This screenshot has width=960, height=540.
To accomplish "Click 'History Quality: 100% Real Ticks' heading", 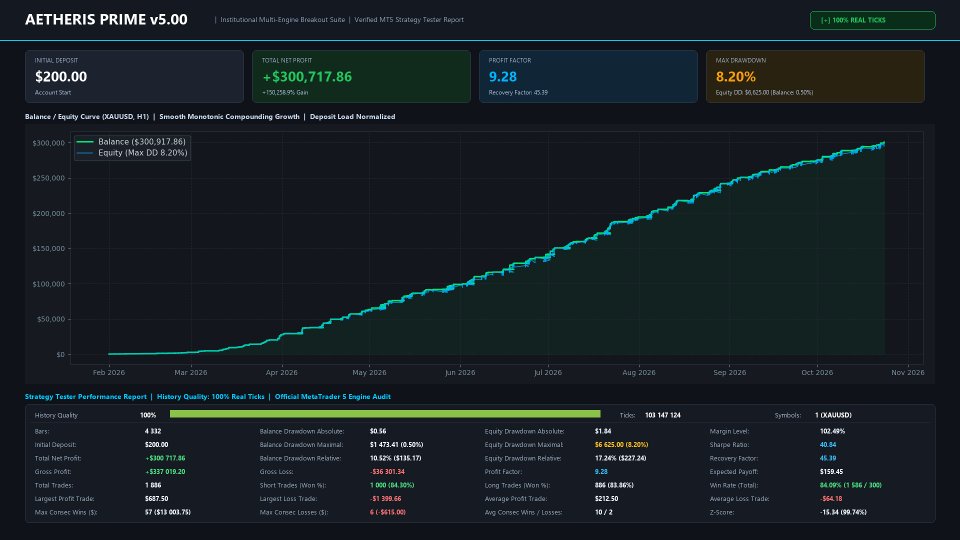I will point(211,397).
